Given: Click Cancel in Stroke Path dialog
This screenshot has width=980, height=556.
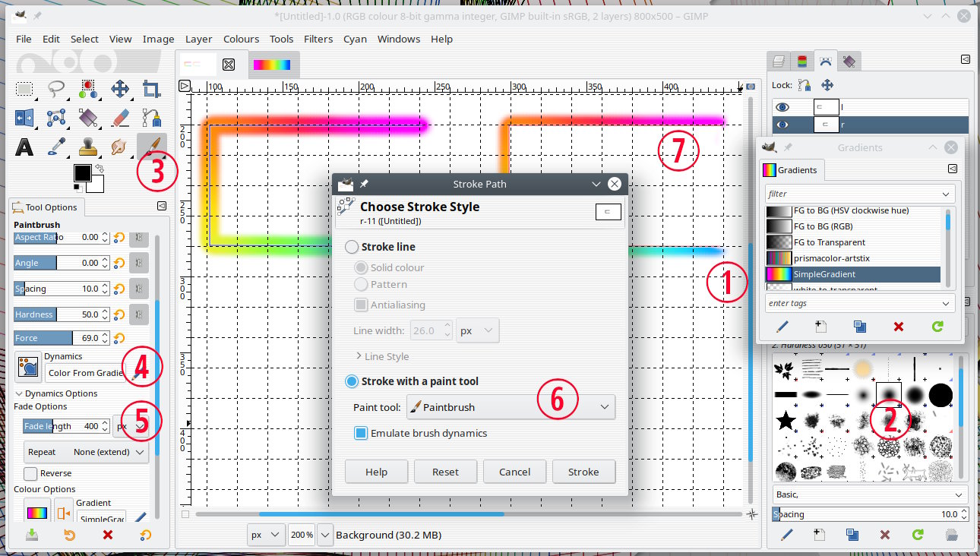Looking at the screenshot, I should [x=514, y=472].
